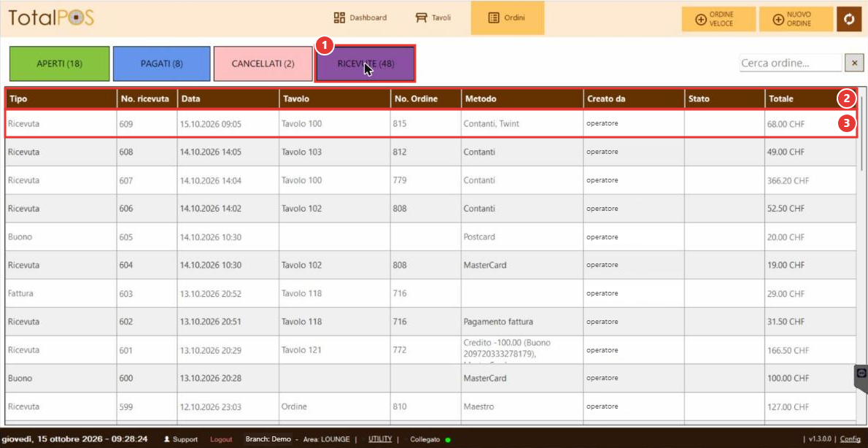Select the RICEVUTE (48) filter
Image resolution: width=868 pixels, height=448 pixels.
coord(365,63)
